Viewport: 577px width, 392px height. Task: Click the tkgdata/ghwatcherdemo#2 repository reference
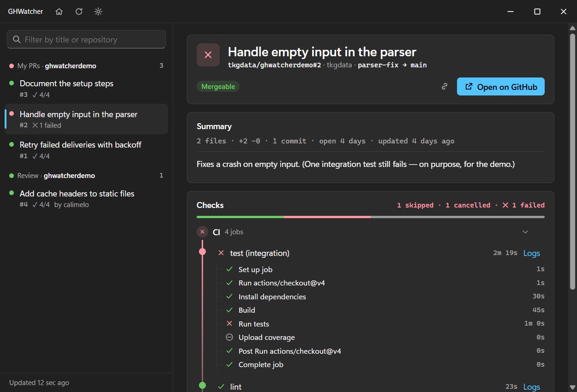click(x=274, y=65)
